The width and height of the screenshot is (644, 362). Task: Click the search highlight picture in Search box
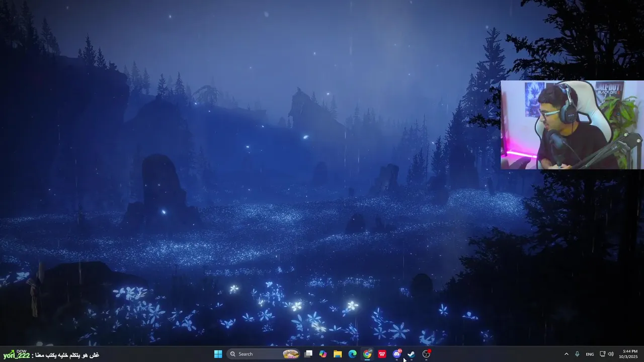point(291,354)
